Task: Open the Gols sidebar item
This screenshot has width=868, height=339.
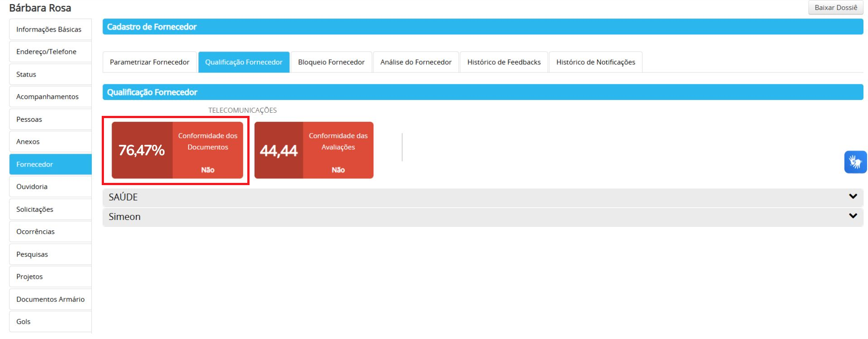Action: 50,322
